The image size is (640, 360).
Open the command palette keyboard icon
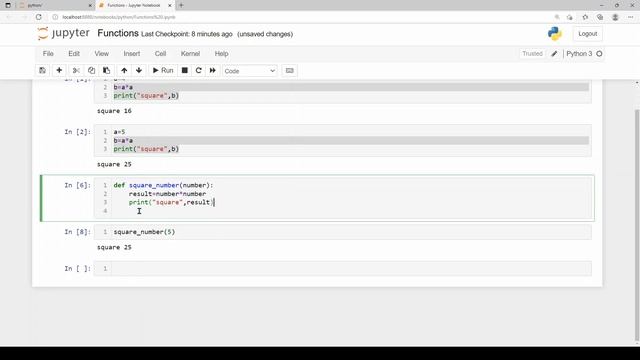click(x=289, y=71)
